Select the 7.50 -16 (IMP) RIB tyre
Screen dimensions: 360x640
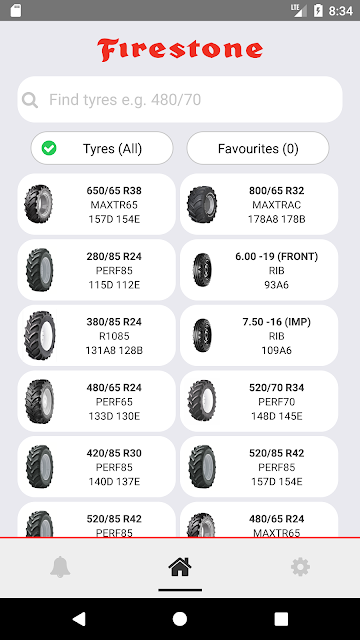[x=259, y=336]
